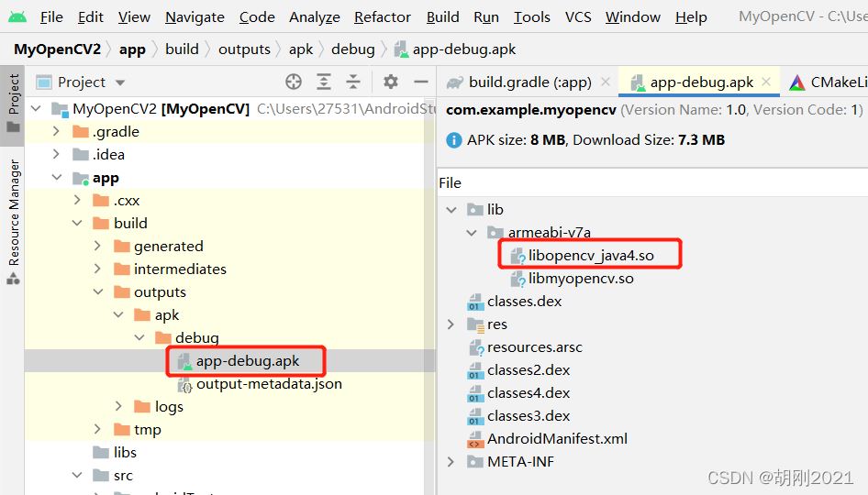Expand the .gradle folder

pos(56,131)
